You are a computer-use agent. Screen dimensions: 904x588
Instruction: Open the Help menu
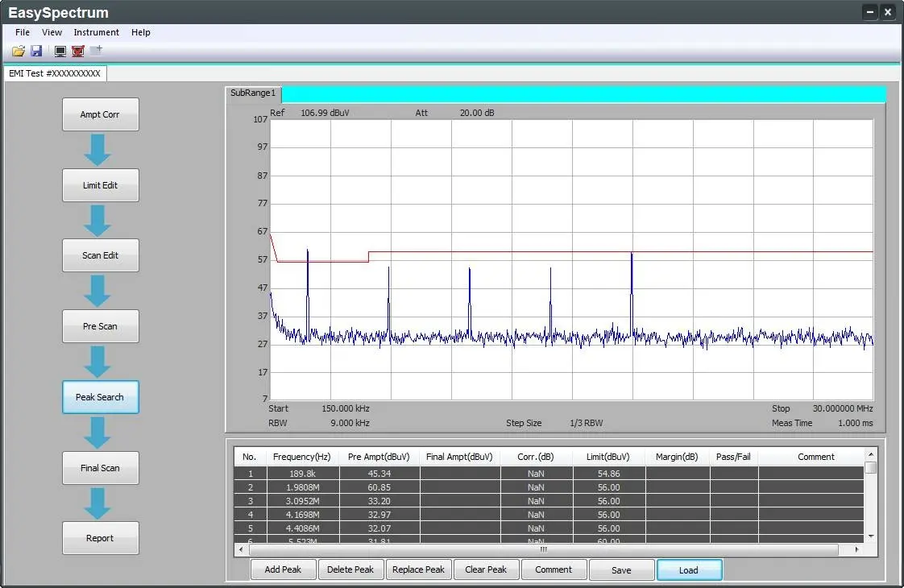(141, 32)
